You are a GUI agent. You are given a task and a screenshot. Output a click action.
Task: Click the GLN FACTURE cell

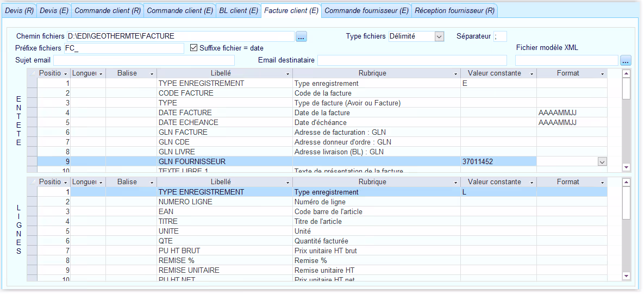pyautogui.click(x=224, y=133)
